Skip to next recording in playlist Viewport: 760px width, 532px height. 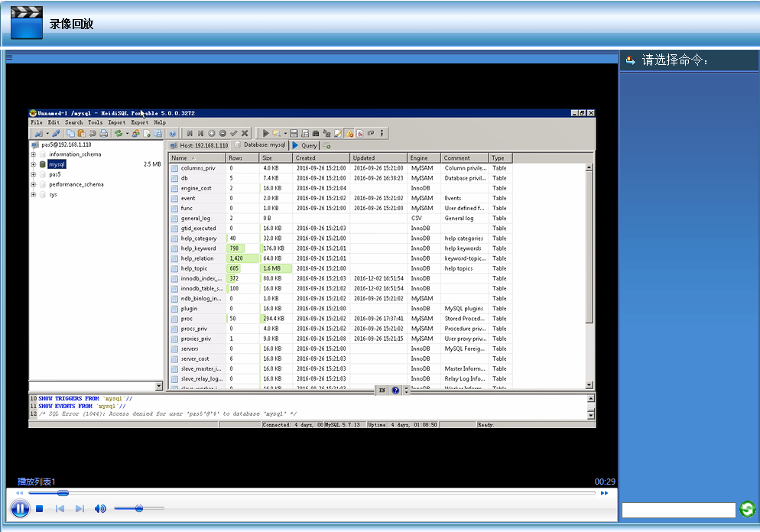(x=80, y=509)
